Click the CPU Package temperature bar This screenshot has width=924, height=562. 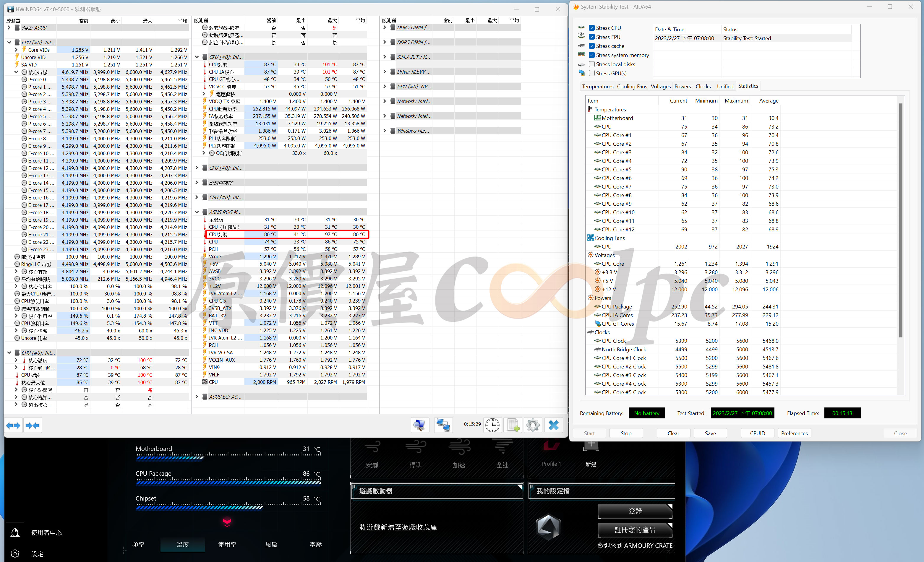point(228,483)
